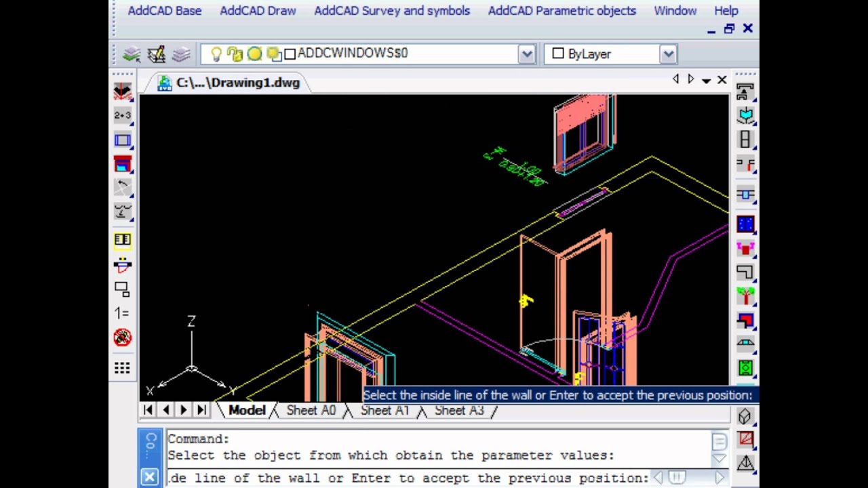Open Layer Properties Manager stack icon
868x488 pixels.
(132, 54)
